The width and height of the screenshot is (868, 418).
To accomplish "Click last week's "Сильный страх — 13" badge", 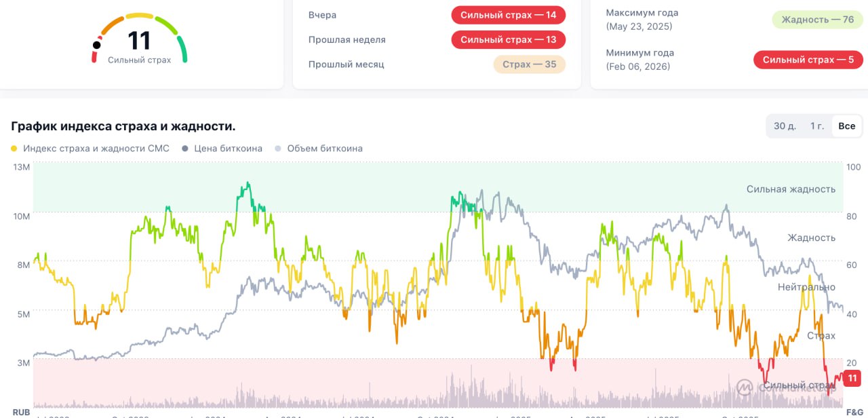I will [508, 39].
